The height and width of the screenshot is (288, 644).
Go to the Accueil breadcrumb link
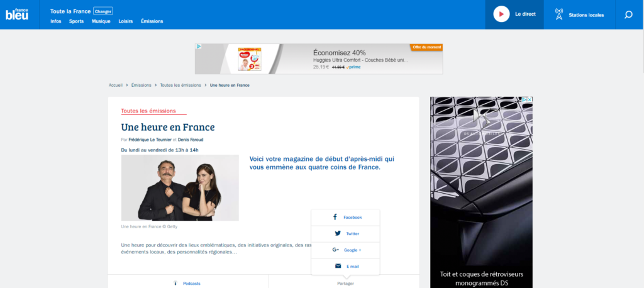(x=116, y=85)
